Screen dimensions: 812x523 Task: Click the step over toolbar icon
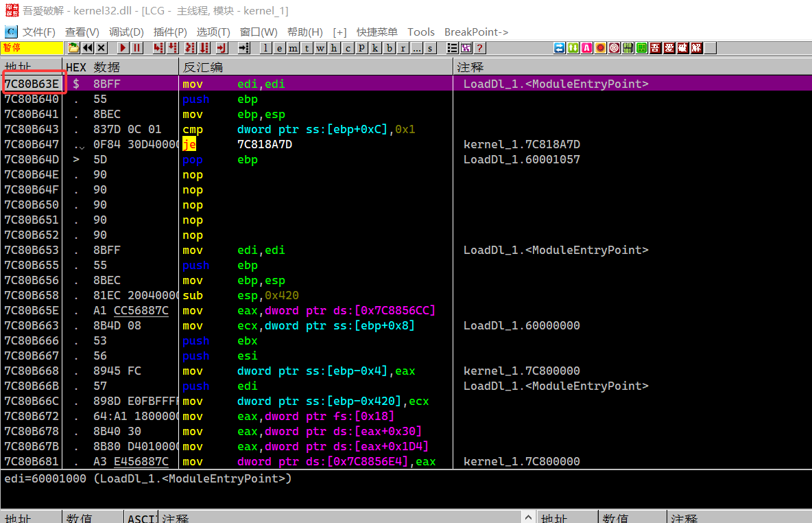point(173,48)
